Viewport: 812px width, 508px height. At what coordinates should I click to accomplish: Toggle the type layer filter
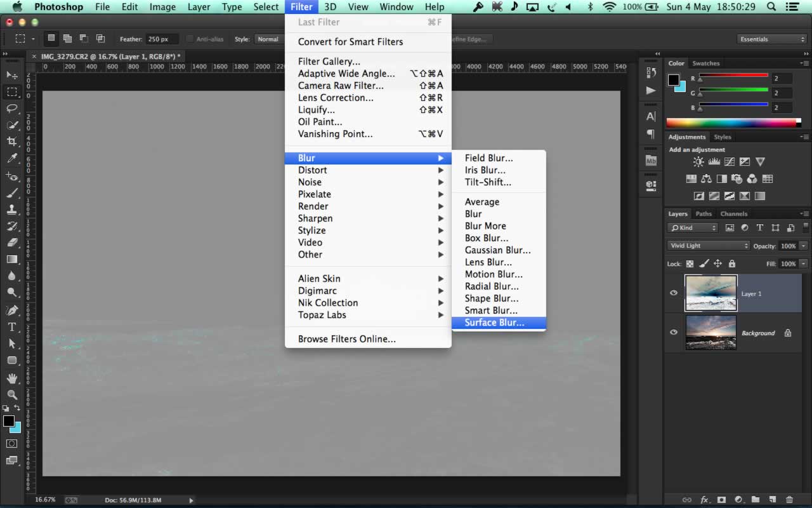pos(760,227)
